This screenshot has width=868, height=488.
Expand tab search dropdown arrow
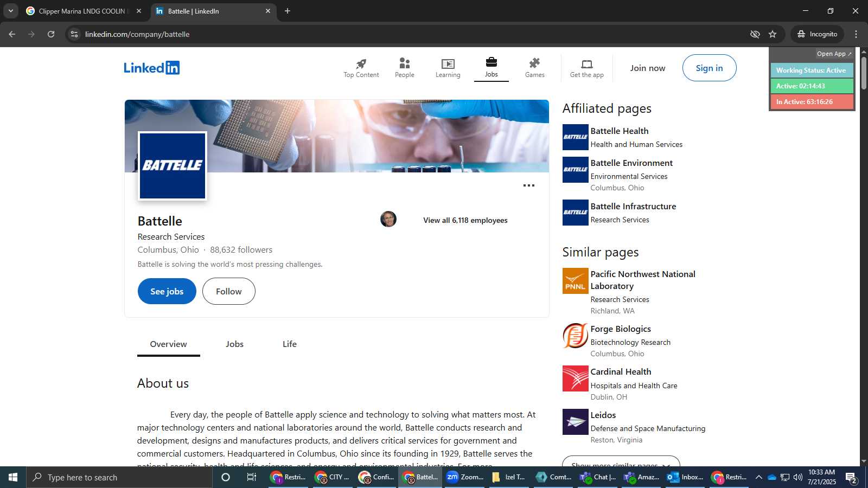(10, 11)
